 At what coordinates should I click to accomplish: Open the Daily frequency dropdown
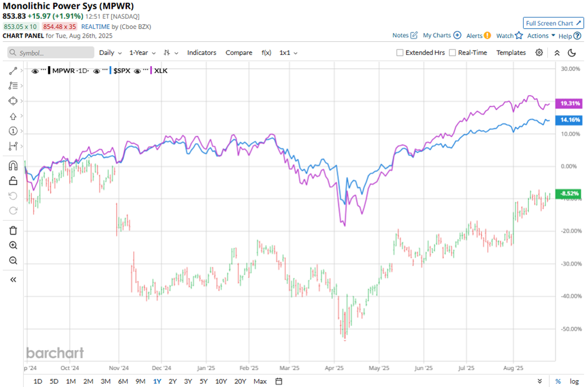click(x=110, y=53)
